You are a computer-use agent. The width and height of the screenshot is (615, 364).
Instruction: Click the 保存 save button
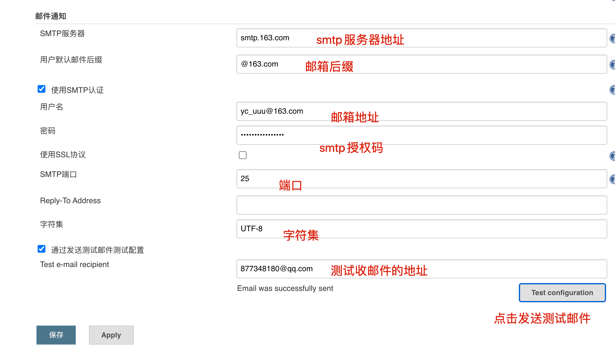[56, 335]
